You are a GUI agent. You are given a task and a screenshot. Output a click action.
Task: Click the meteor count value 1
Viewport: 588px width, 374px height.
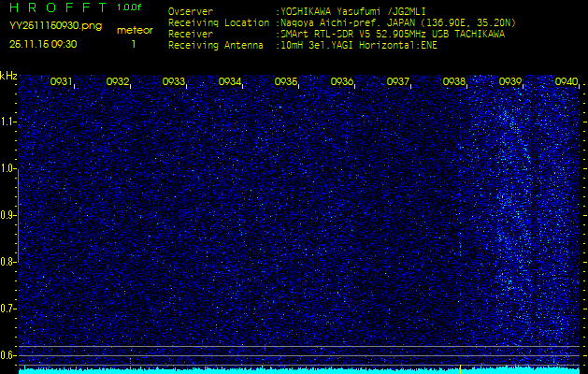(134, 44)
